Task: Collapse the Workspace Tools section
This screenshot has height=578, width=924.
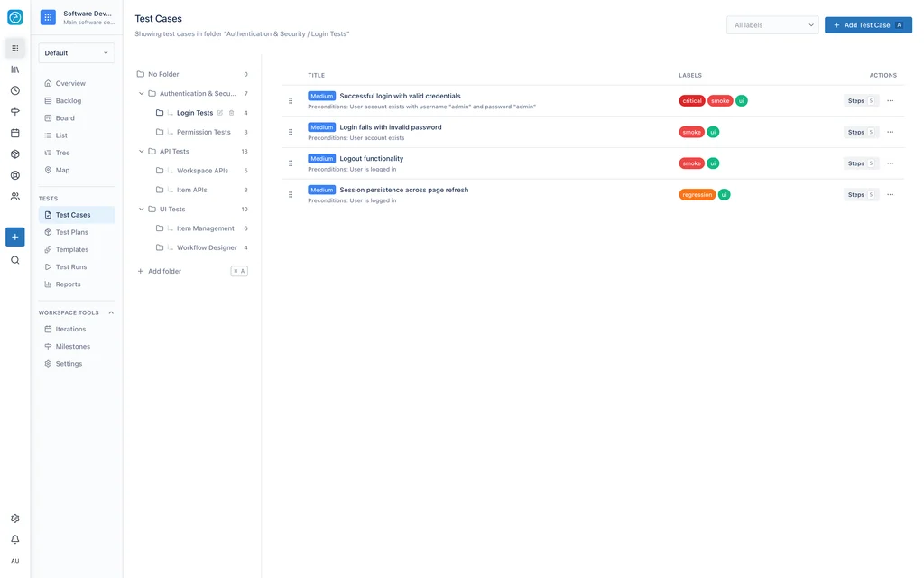Action: (x=111, y=313)
